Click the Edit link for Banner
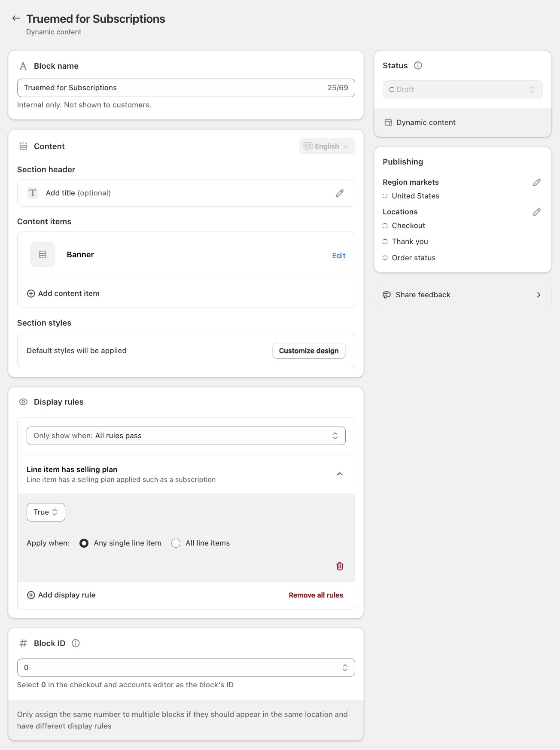560x750 pixels. pos(338,256)
